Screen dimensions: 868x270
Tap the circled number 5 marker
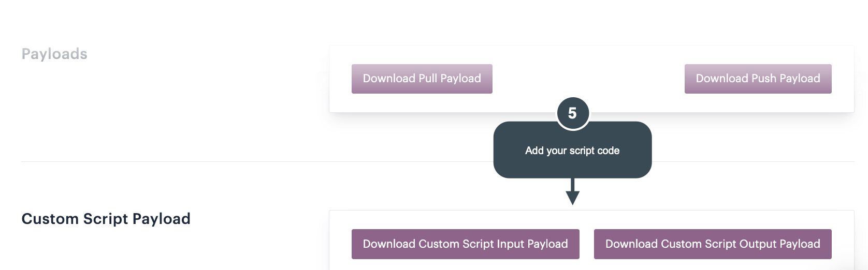coord(572,113)
